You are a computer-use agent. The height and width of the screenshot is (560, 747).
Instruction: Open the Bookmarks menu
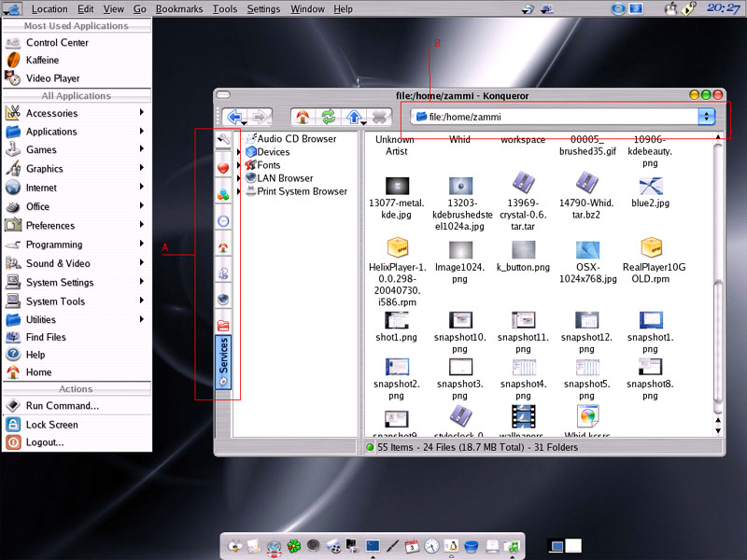pyautogui.click(x=179, y=9)
